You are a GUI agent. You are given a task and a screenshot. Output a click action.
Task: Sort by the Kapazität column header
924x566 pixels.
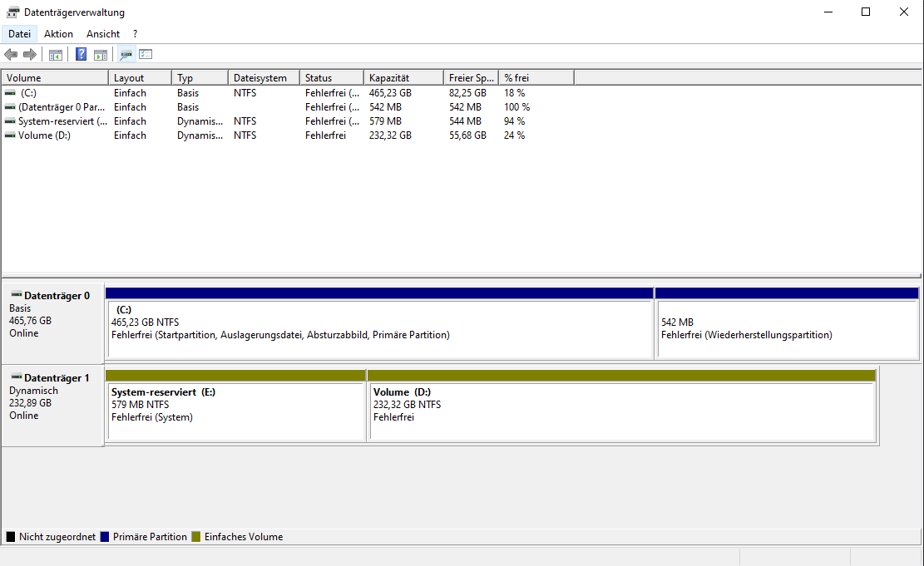403,78
